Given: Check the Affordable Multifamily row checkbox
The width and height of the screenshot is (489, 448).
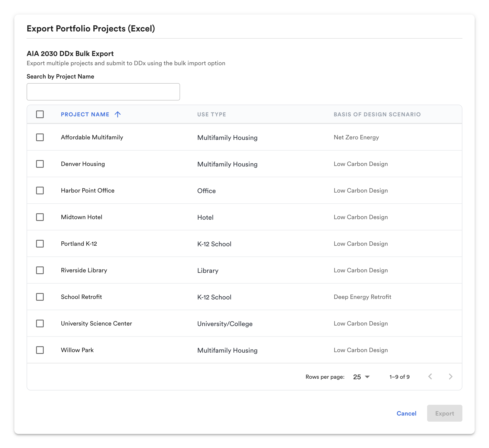Looking at the screenshot, I should pos(40,137).
